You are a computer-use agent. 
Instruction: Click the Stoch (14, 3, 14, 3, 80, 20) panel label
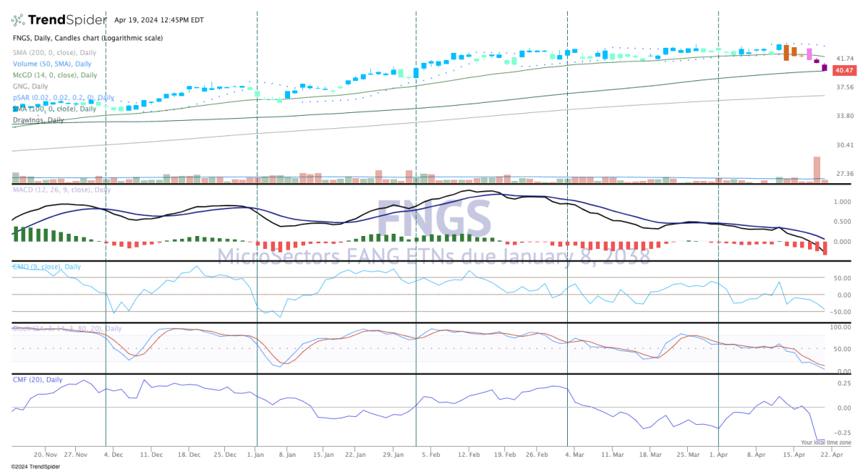click(x=67, y=329)
